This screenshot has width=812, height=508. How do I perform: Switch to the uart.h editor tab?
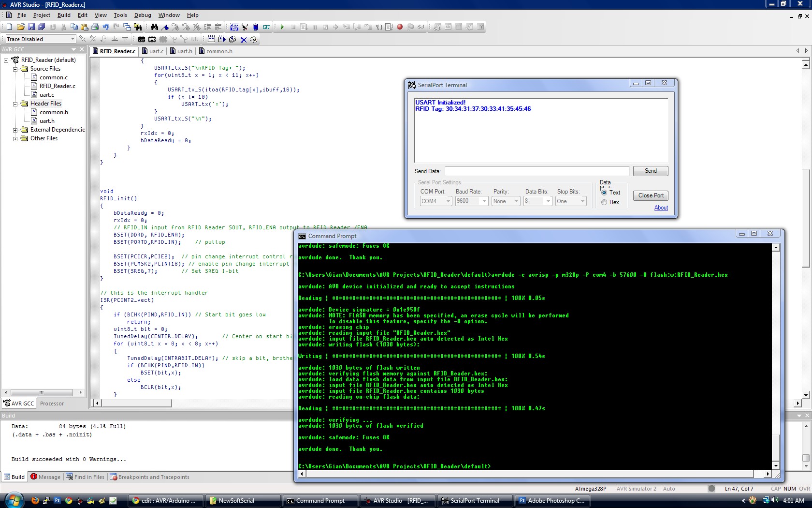(182, 51)
